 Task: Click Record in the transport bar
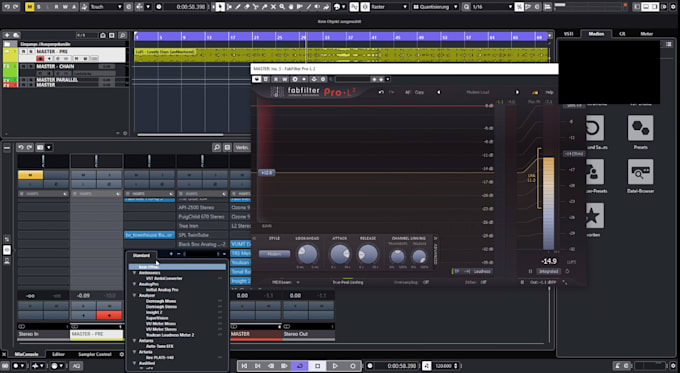pyautogui.click(x=353, y=366)
